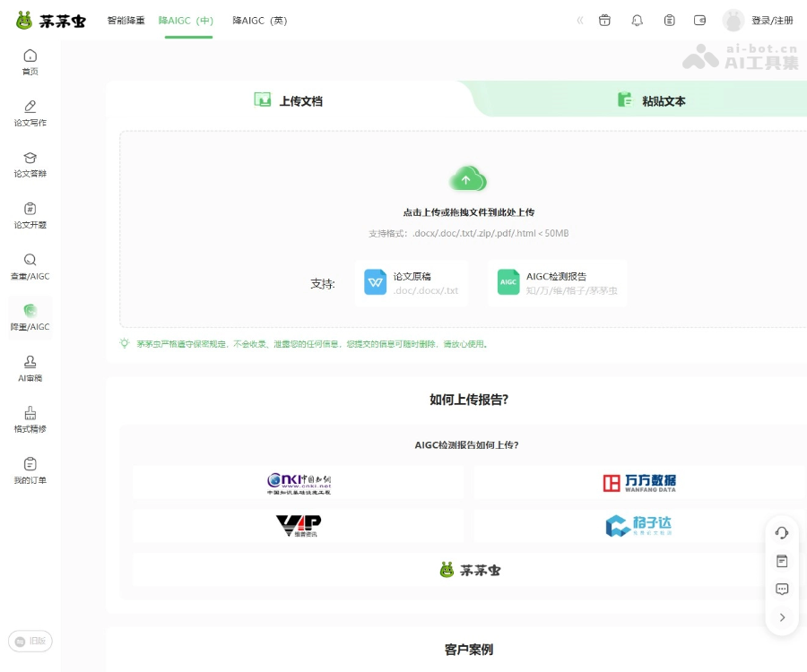Image resolution: width=807 pixels, height=672 pixels.
Task: Contact customer service via headset icon
Action: click(782, 532)
